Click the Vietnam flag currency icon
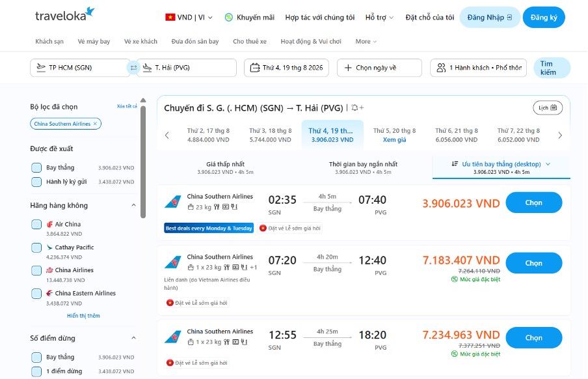 point(170,18)
